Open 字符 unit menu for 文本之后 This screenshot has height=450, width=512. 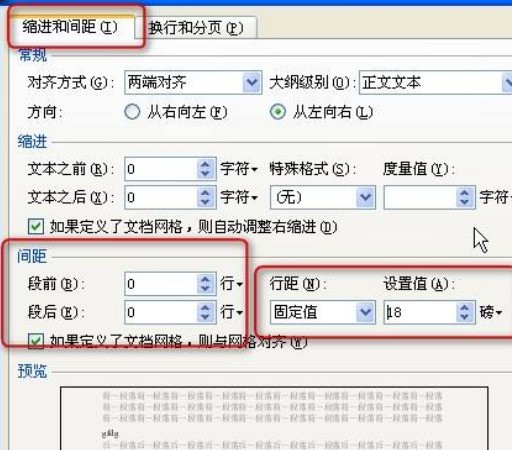(239, 198)
